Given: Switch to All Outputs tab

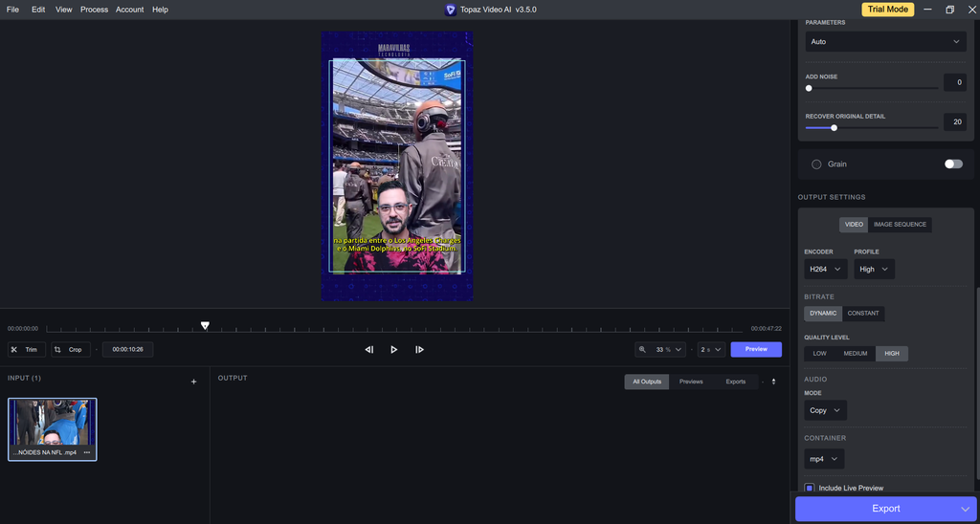Looking at the screenshot, I should [647, 382].
